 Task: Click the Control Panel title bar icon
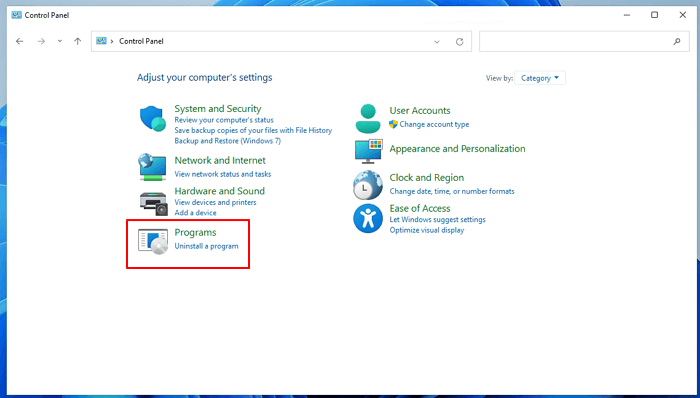pyautogui.click(x=17, y=15)
